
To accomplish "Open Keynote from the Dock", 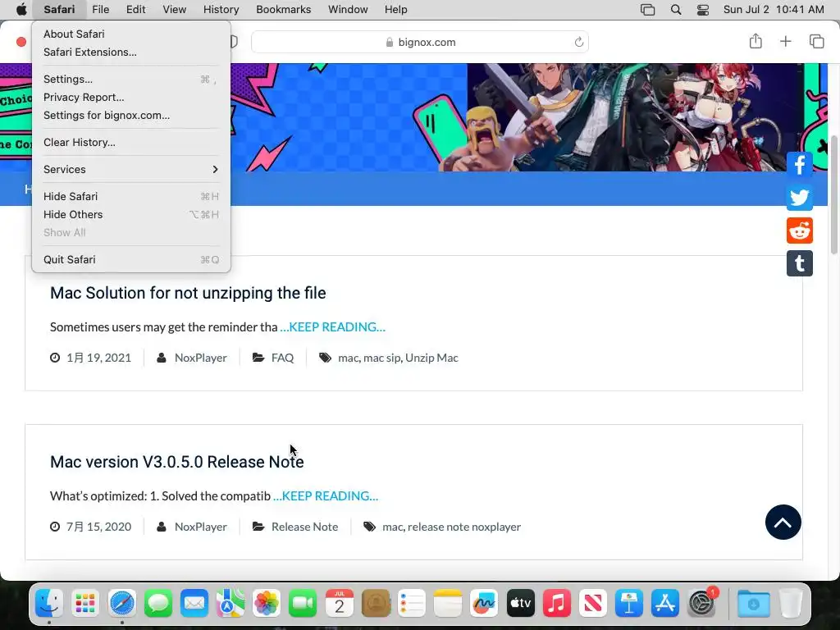I will [629, 603].
